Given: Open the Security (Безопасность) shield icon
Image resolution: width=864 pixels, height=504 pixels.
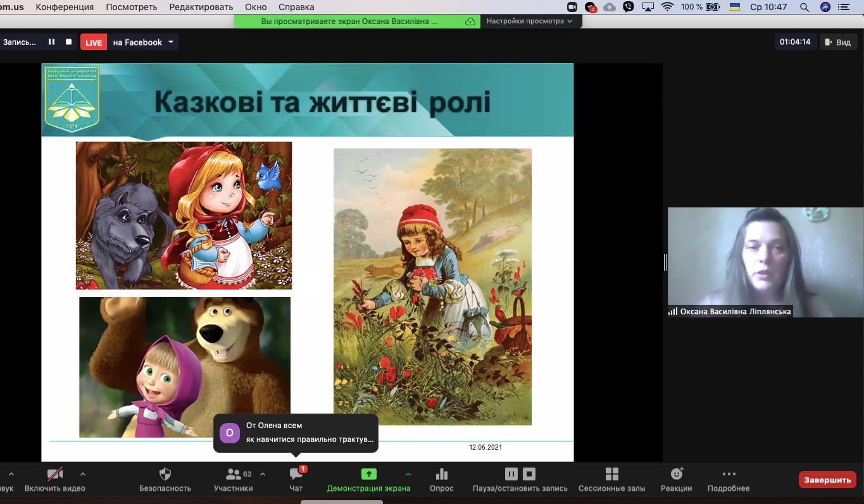Looking at the screenshot, I should pos(165,474).
